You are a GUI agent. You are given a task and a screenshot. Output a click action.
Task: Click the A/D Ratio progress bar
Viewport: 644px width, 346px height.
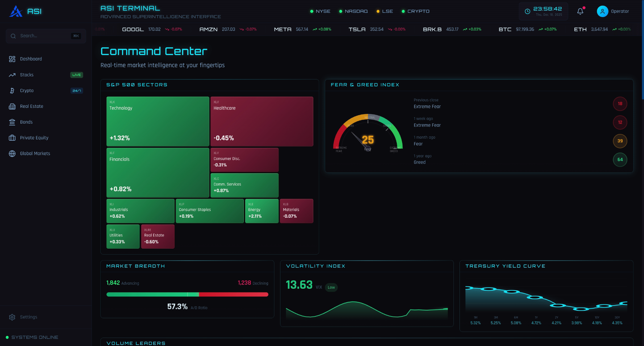coord(187,294)
